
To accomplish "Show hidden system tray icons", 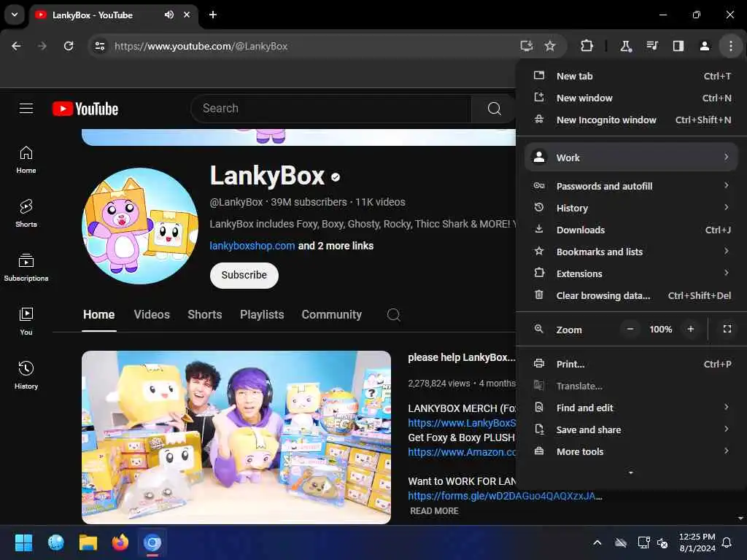I will coord(597,542).
